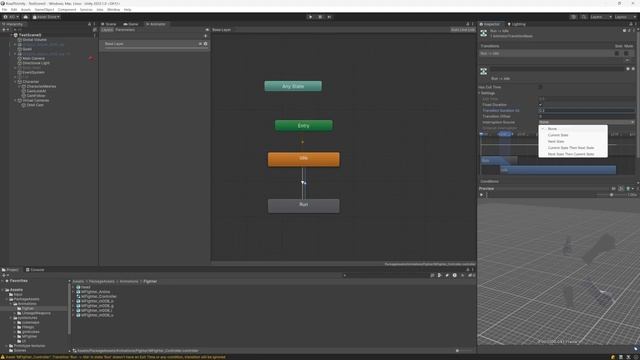Viewport: 640px width, 360px height.
Task: Click the avatar icon in the Preview header
Action: [x=628, y=189]
